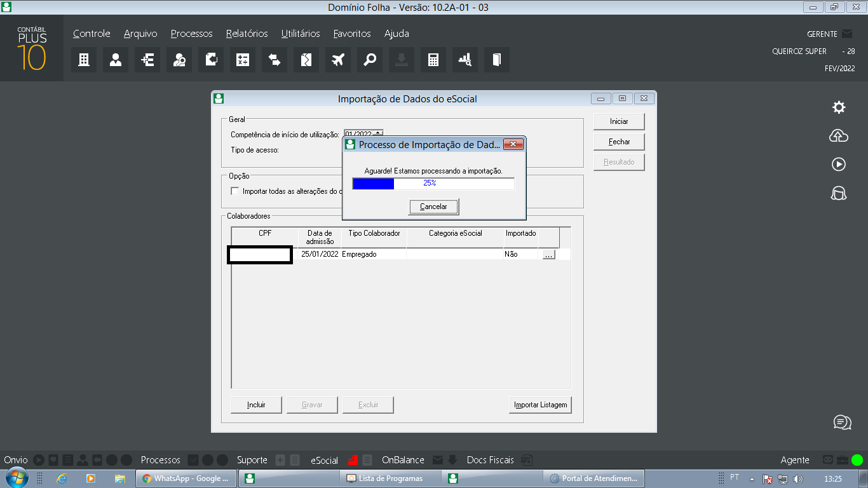Select the 25/01/2022 admission date cell

pyautogui.click(x=320, y=254)
